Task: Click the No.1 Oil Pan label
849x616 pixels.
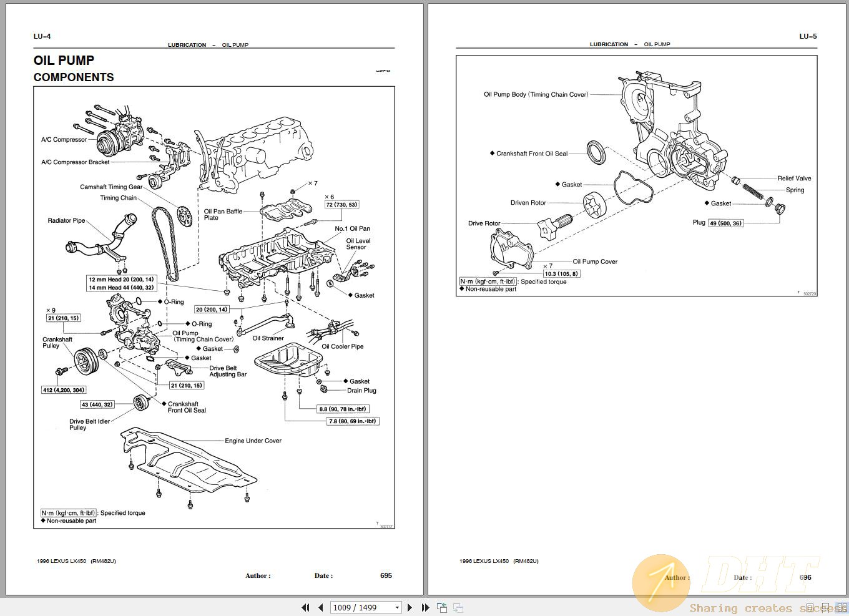Action: pos(352,228)
